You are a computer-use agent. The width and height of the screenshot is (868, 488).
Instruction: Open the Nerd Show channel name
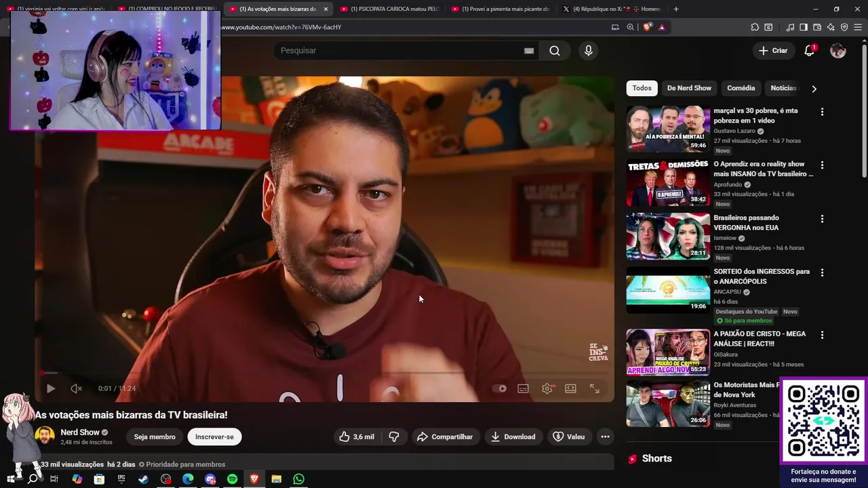pyautogui.click(x=80, y=432)
